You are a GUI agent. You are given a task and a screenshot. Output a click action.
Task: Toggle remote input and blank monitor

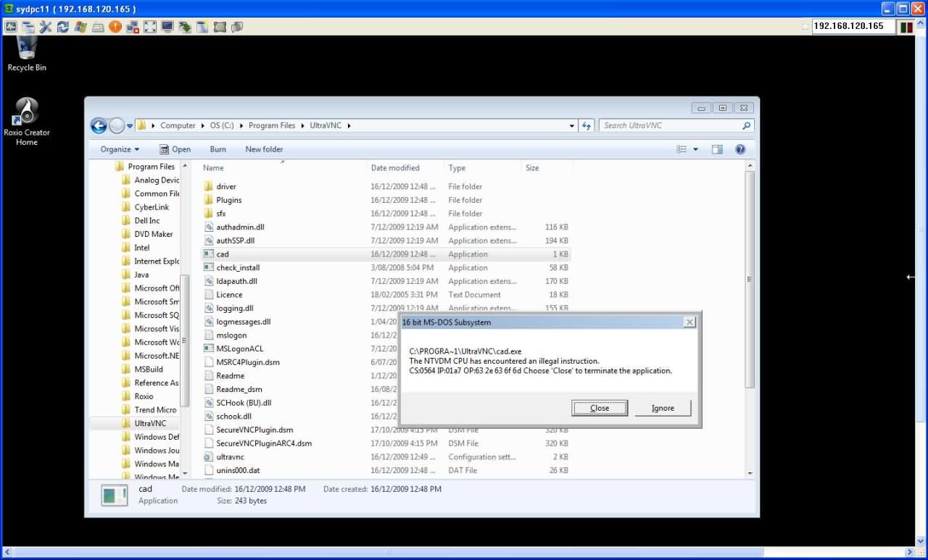pos(167,27)
